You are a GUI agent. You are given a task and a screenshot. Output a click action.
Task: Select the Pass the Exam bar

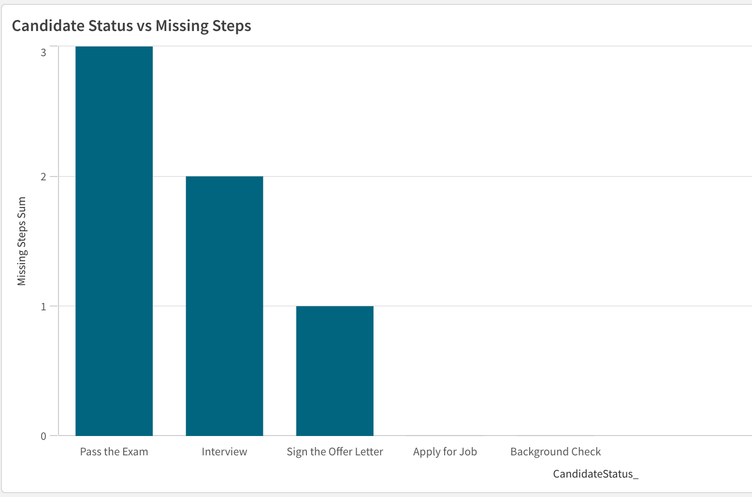114,240
